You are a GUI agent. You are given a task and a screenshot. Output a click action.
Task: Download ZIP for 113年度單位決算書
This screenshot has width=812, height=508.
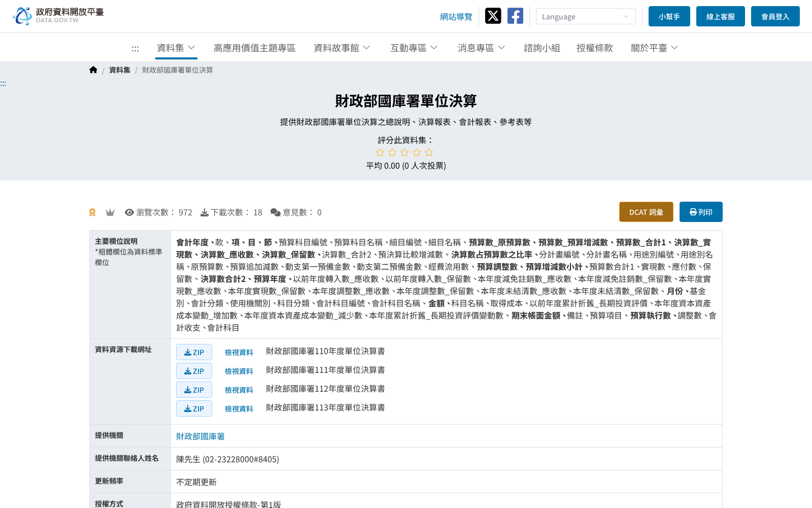pos(194,408)
